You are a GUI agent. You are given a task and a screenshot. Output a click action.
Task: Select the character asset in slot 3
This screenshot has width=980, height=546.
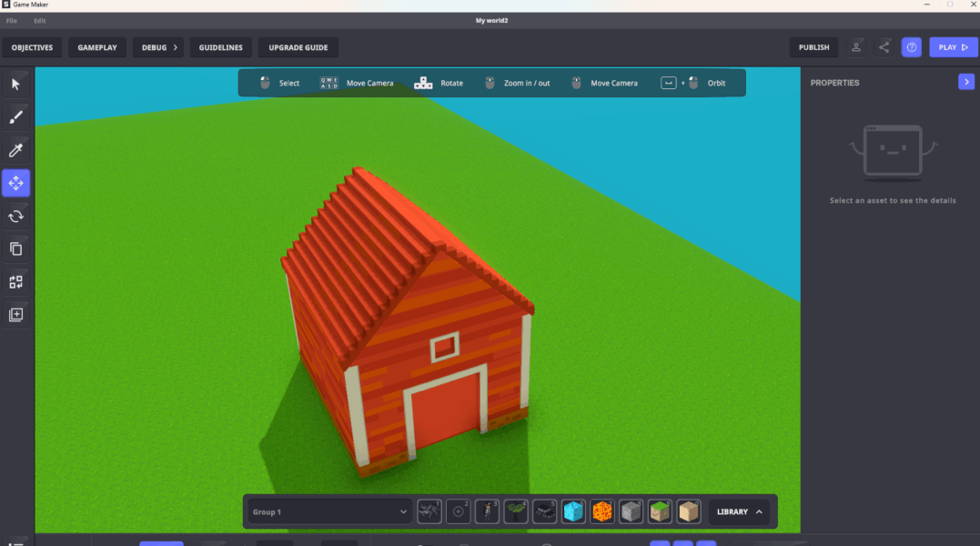(x=487, y=511)
